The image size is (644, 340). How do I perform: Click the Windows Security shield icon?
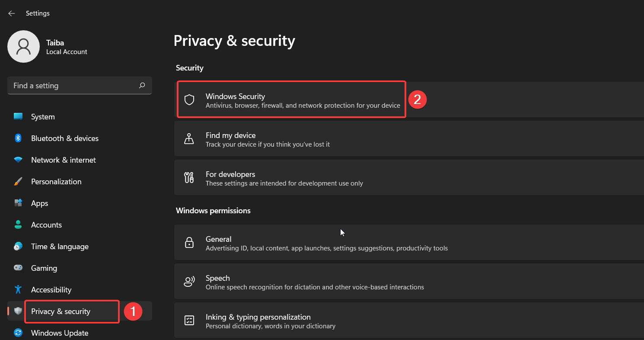click(x=189, y=99)
